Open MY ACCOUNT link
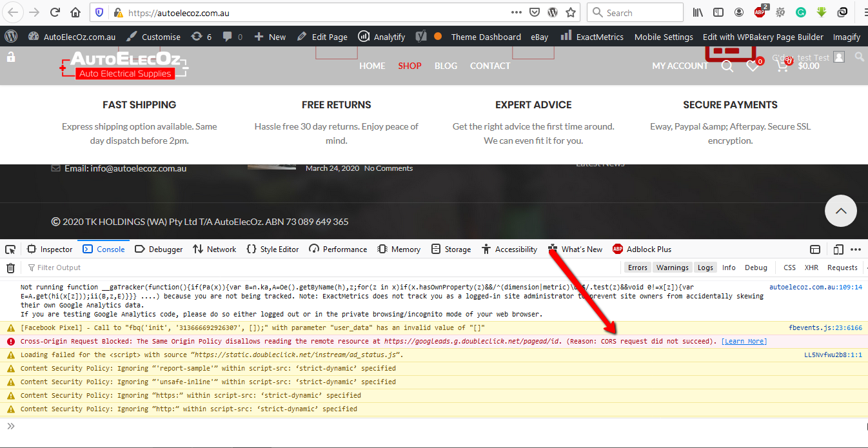Screen dimensions: 868x448 coord(680,66)
